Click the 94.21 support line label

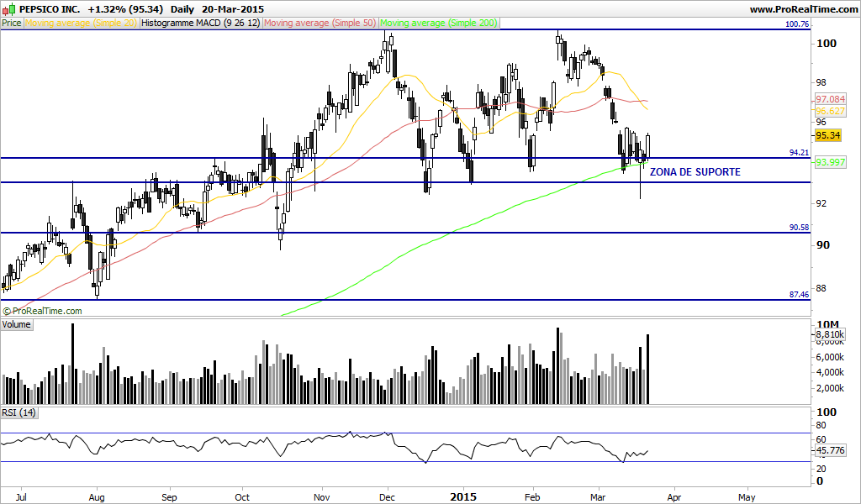tap(799, 153)
